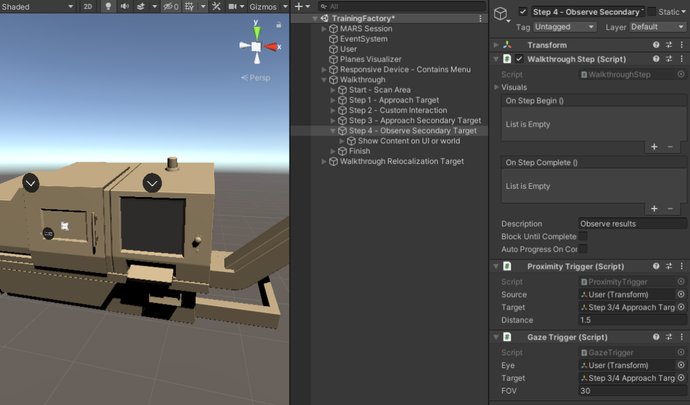Open Proximity Trigger help icon
690x405 pixels.
tap(656, 266)
